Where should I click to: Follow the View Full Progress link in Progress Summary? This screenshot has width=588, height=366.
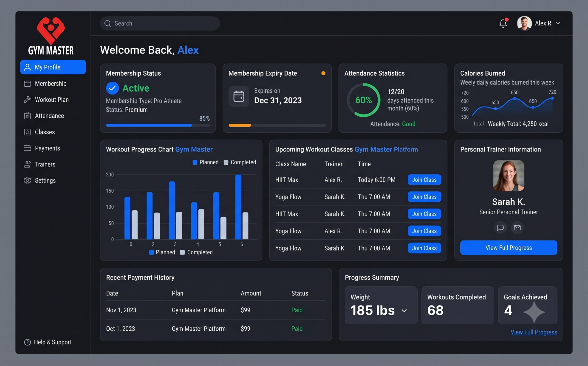[534, 332]
